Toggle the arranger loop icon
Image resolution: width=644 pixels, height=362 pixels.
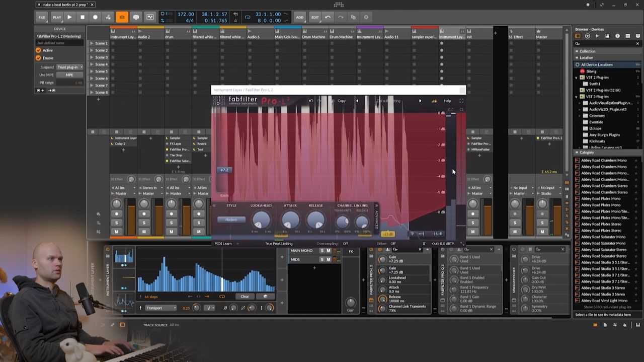click(x=248, y=17)
